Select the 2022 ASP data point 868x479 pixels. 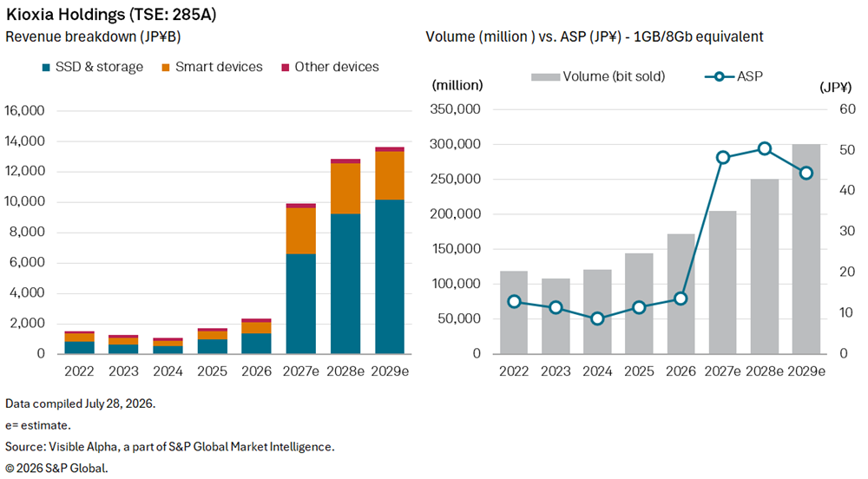click(x=514, y=301)
